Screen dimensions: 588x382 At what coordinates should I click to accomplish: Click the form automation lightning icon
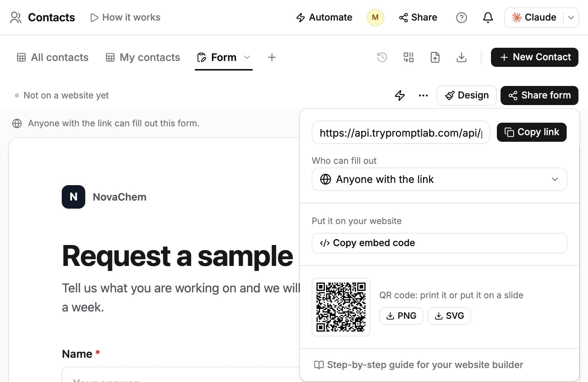click(x=400, y=95)
